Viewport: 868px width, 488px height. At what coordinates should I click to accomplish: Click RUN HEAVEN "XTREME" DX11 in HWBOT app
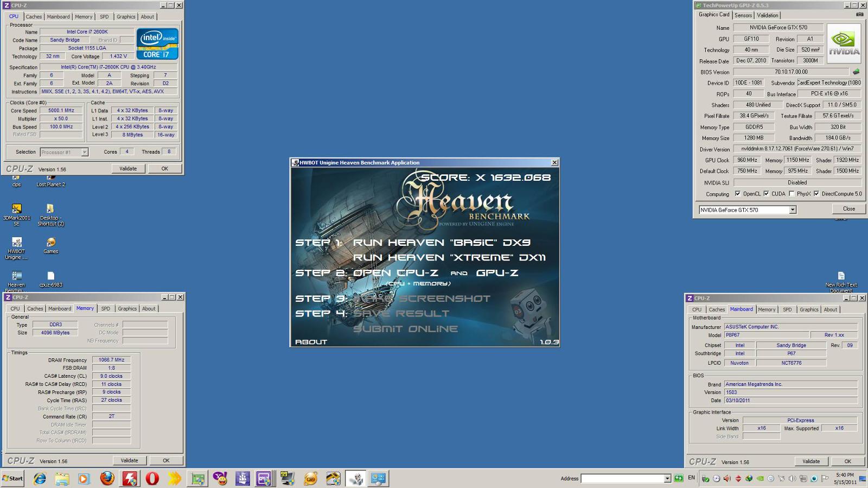point(449,258)
